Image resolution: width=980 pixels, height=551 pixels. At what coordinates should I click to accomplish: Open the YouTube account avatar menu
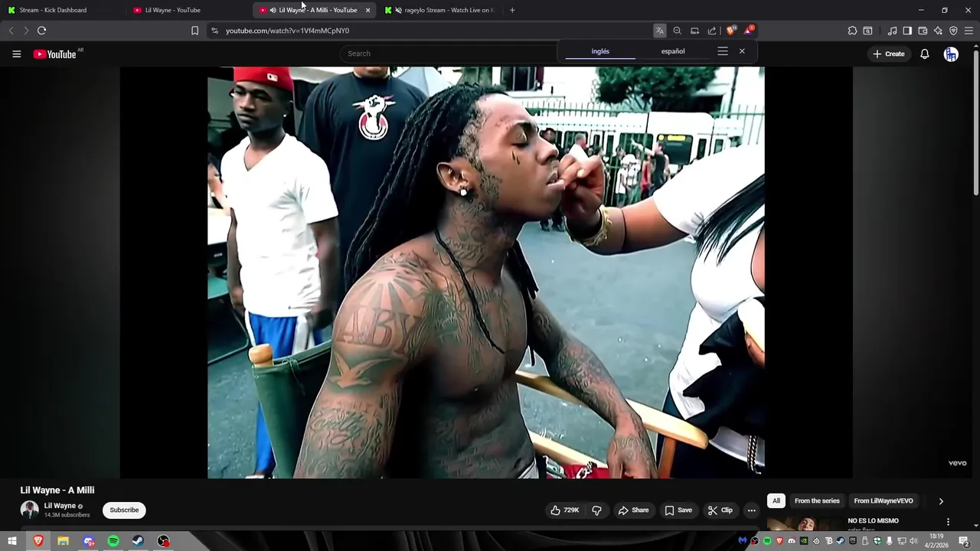[x=951, y=54]
